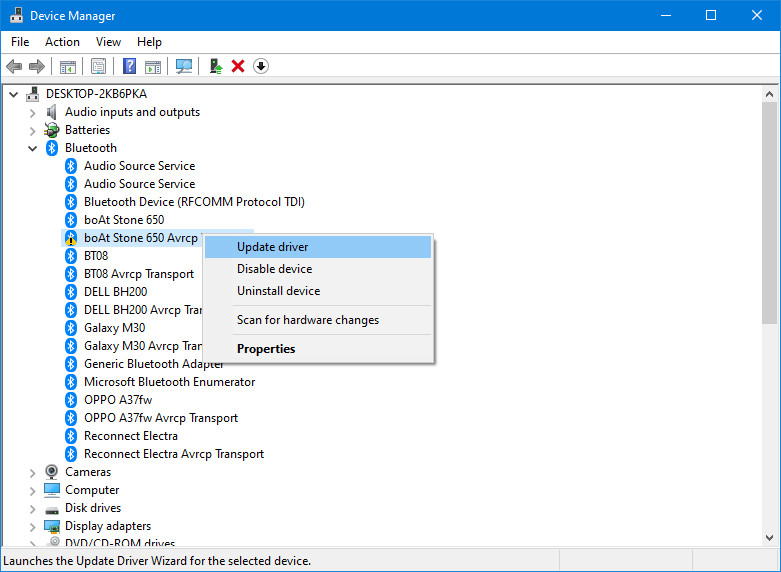Choose Disable device from context menu
Image resolution: width=781 pixels, height=572 pixels.
[x=318, y=269]
